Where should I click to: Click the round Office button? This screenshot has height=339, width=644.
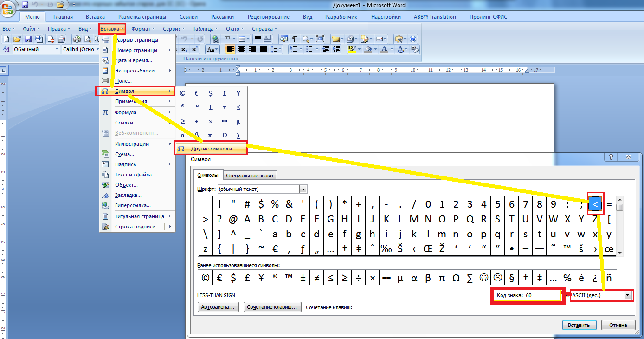coord(8,9)
